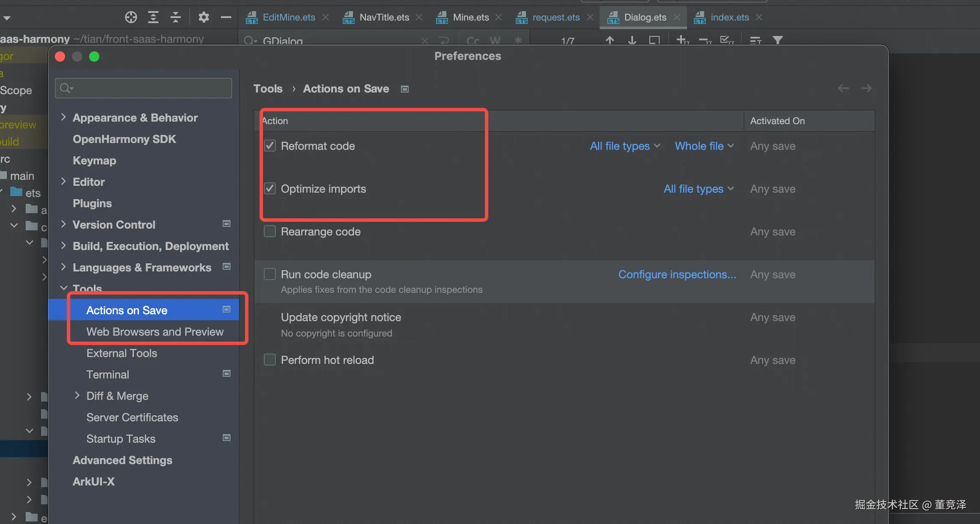Screen dimensions: 980x524
Task: Click the locate-in-project target icon
Action: (x=131, y=17)
